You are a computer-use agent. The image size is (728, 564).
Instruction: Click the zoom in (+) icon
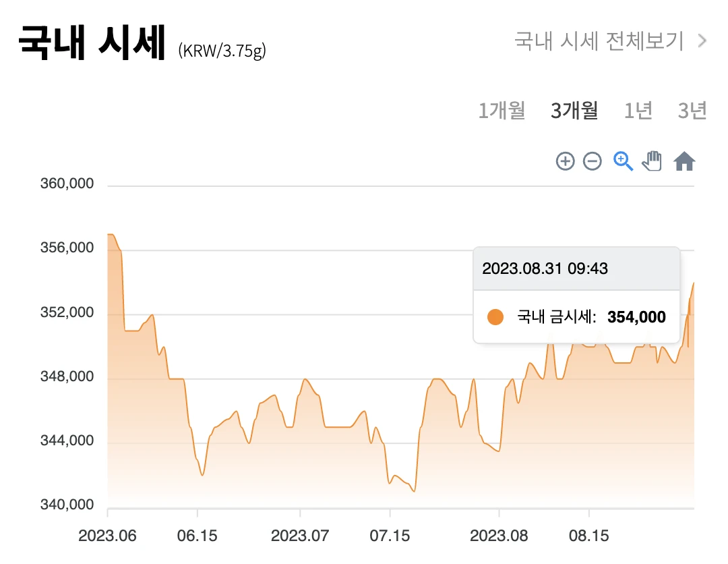click(x=565, y=161)
